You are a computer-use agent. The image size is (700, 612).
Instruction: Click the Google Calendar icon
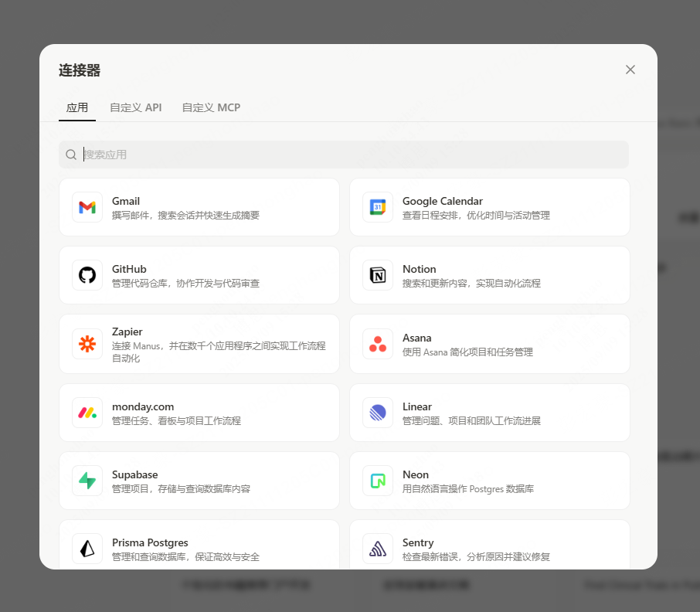click(x=378, y=207)
